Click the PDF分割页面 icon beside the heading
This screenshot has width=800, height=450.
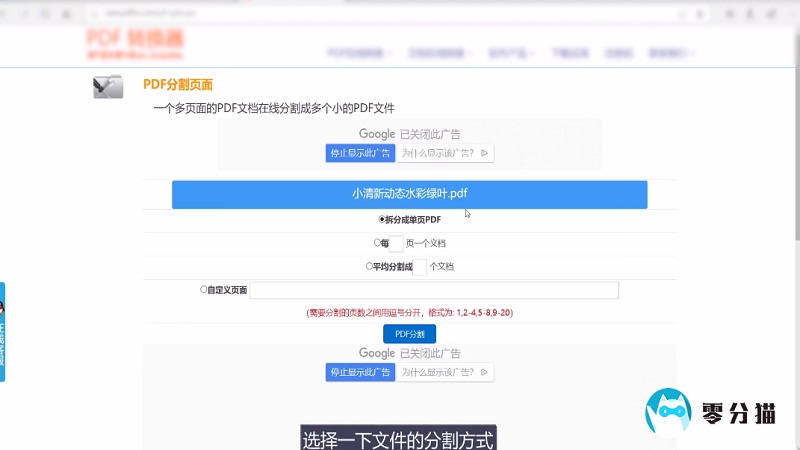pyautogui.click(x=107, y=87)
